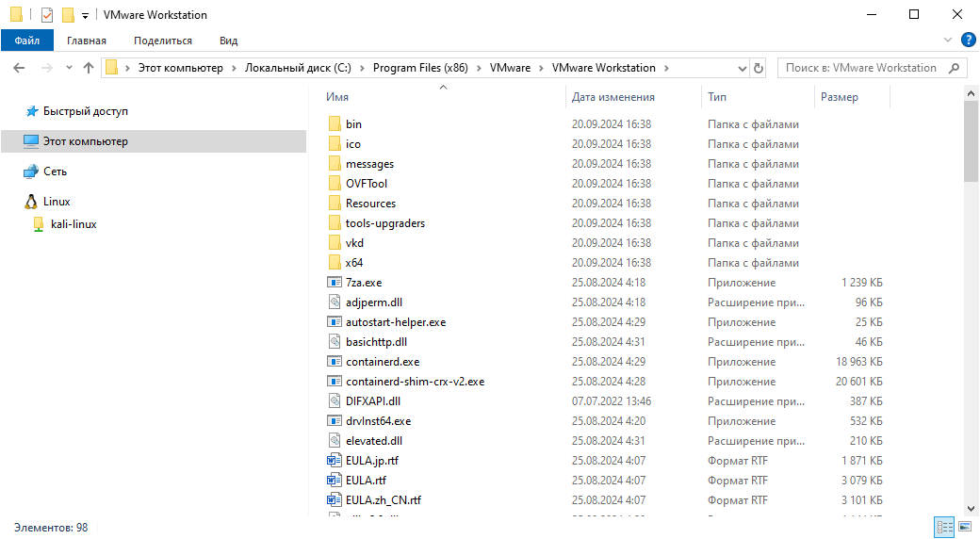
Task: Click the EULA.rtf document icon
Action: pos(335,481)
